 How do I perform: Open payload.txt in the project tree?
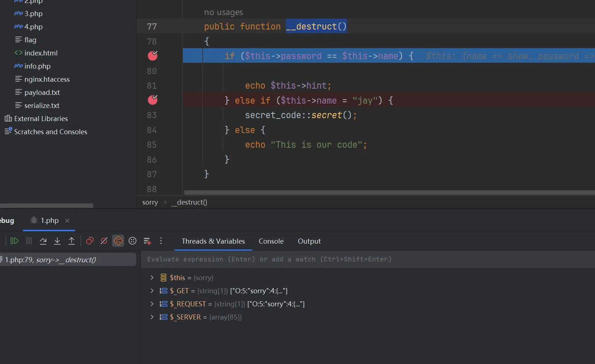[x=42, y=92]
